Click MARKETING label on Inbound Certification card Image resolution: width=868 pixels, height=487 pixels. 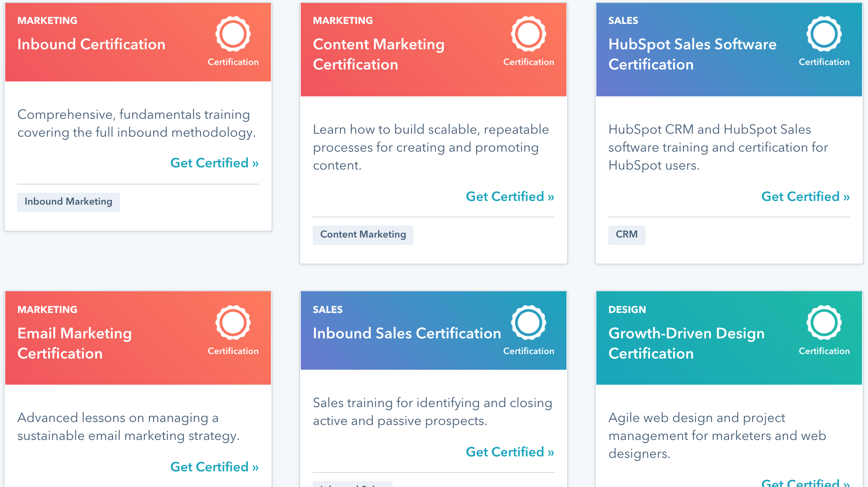pos(47,21)
